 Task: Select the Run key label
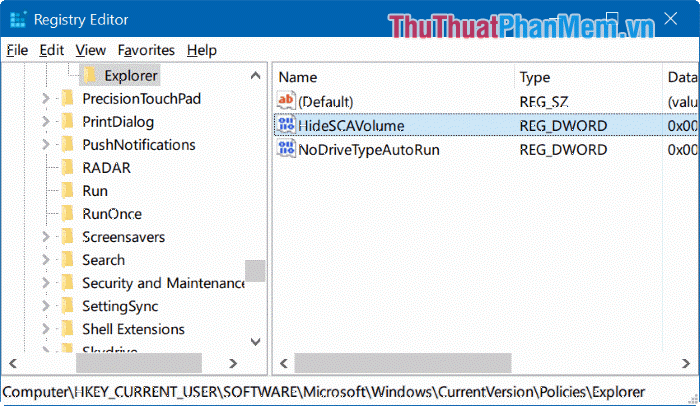(95, 191)
